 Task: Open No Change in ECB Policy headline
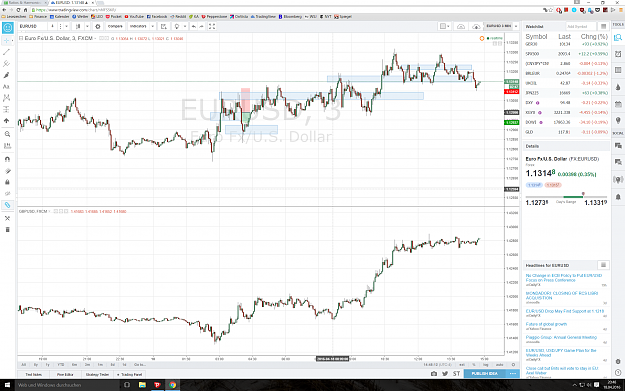[x=564, y=278]
